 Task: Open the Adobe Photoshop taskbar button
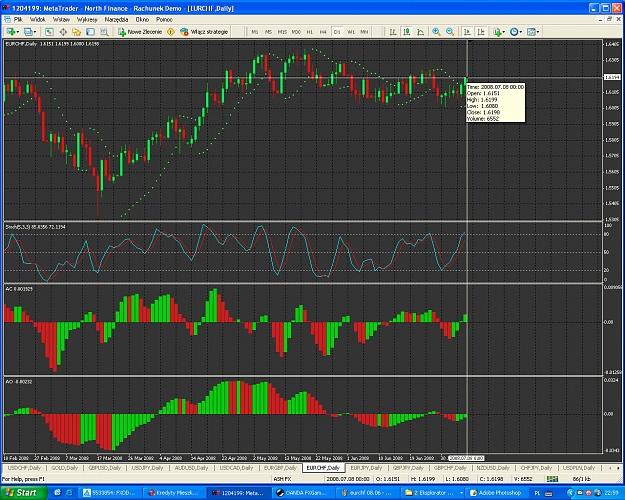click(x=495, y=493)
